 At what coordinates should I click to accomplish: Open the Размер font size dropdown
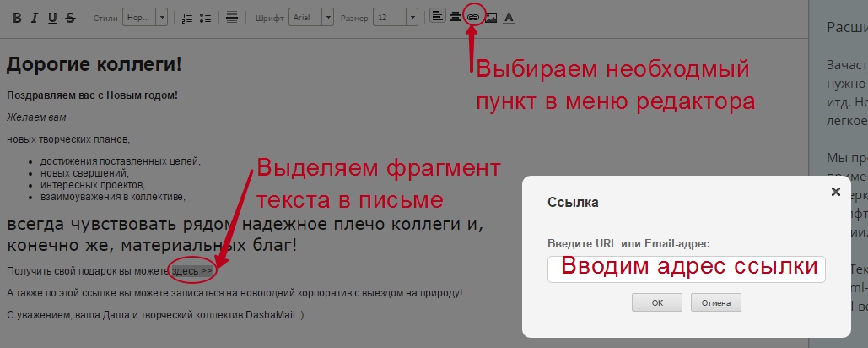point(395,18)
